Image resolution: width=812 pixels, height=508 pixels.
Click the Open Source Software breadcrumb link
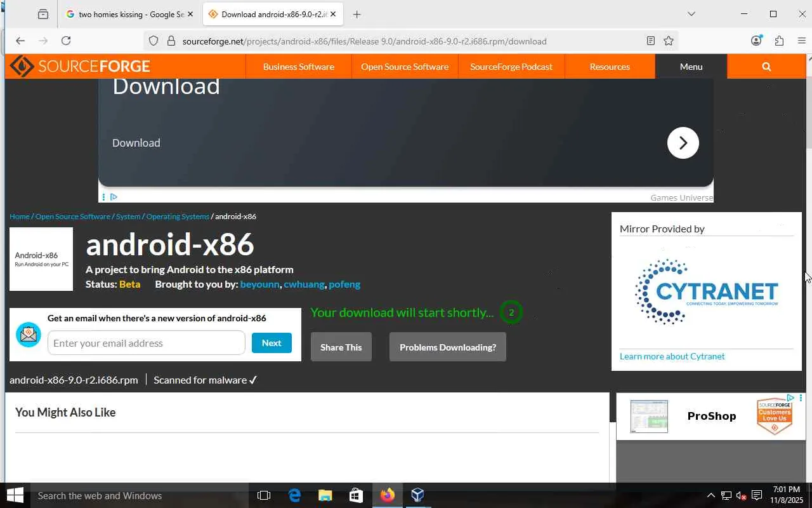pyautogui.click(x=73, y=217)
